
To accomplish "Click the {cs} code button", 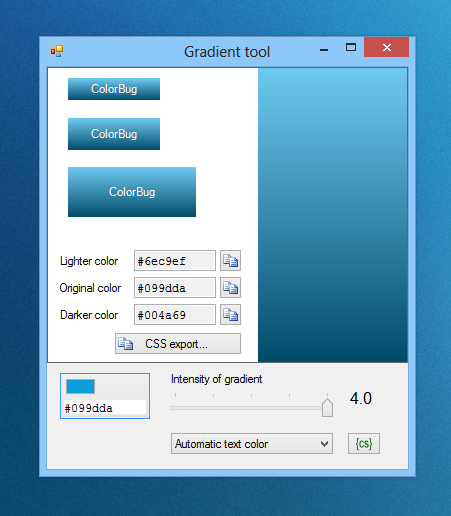I will (x=364, y=444).
